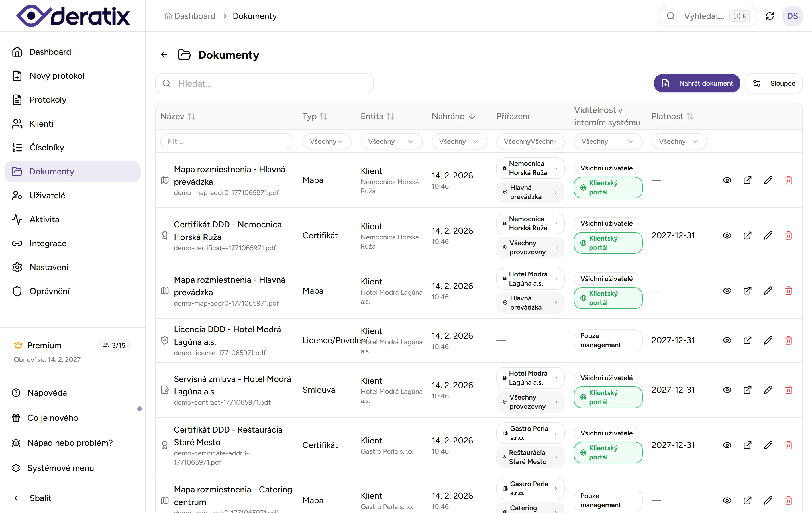Click eye icon for Certifikát DDD Reštaurácia row
Image resolution: width=812 pixels, height=513 pixels.
click(x=727, y=445)
